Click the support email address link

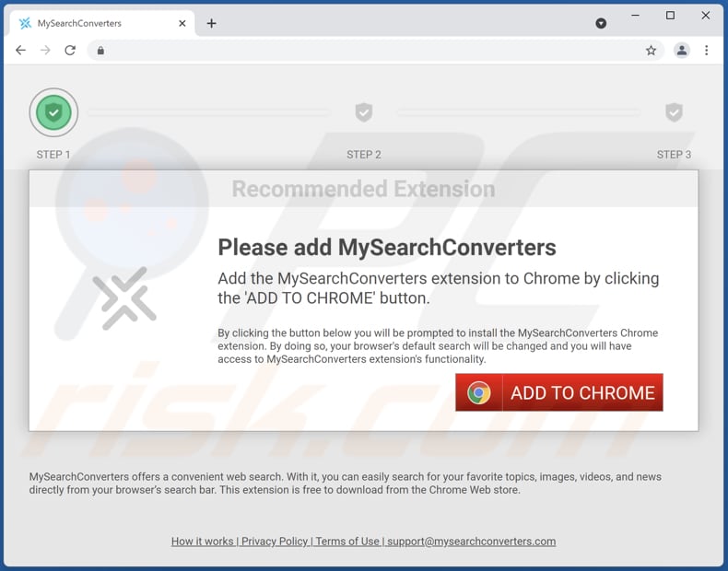[x=471, y=542]
